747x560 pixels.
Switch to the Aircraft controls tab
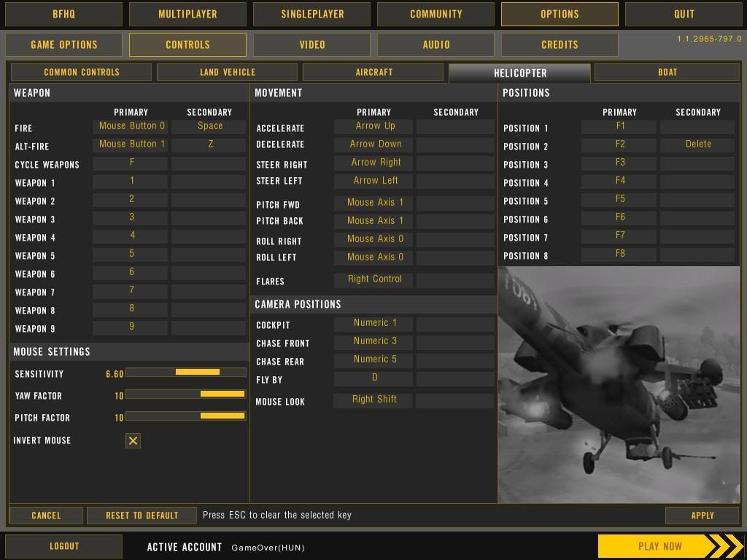click(373, 72)
